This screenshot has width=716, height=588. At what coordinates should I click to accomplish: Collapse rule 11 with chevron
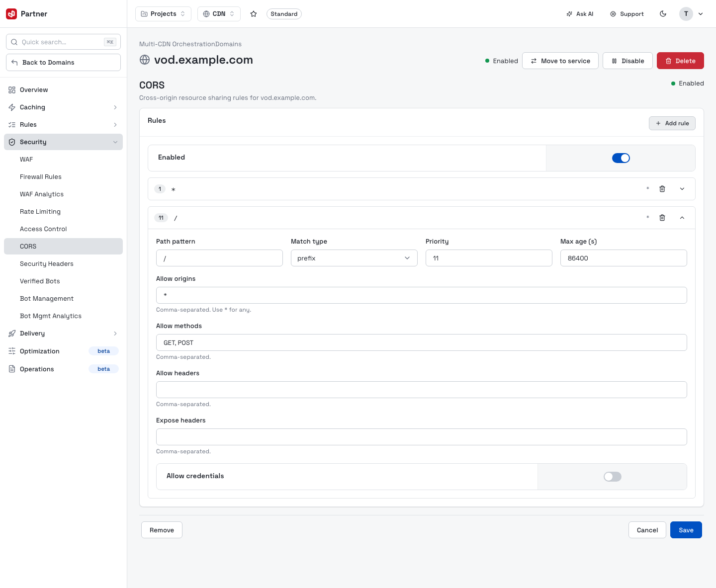682,218
